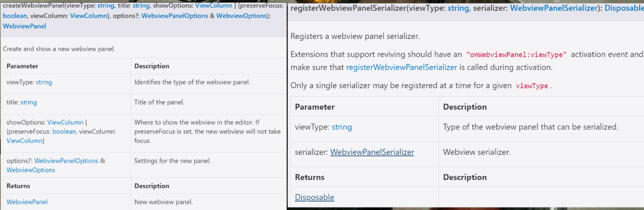Image resolution: width=644 pixels, height=210 pixels.
Task: Open 'WebviewPanel' return type link in signature header
Action: tap(24, 26)
